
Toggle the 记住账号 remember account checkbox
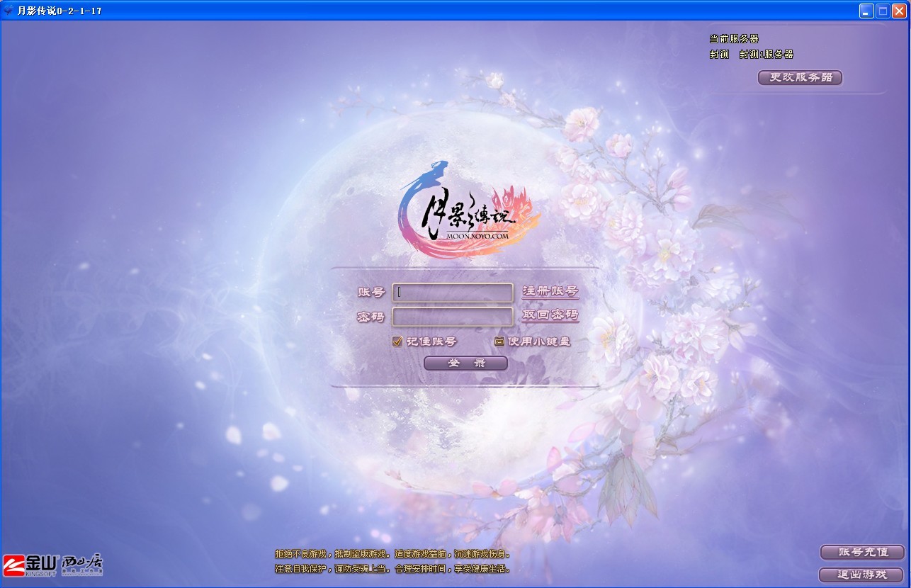[397, 341]
